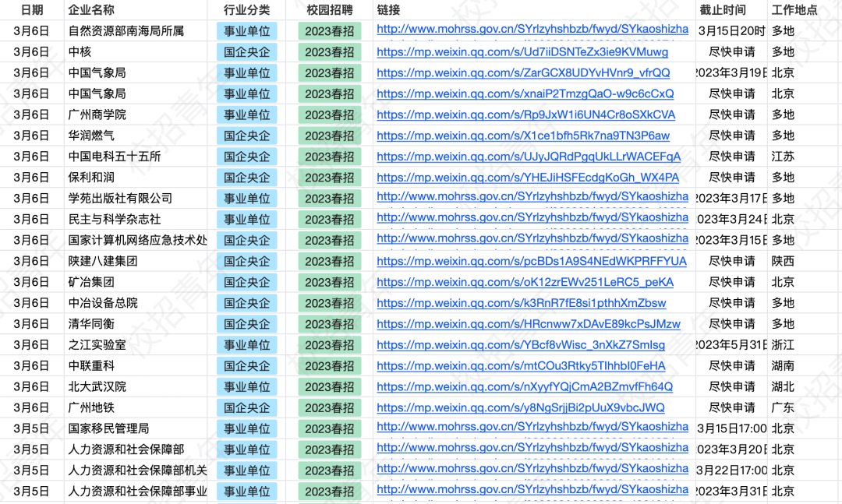Select 2023春招 tag in 之江实验室 row

coord(330,345)
